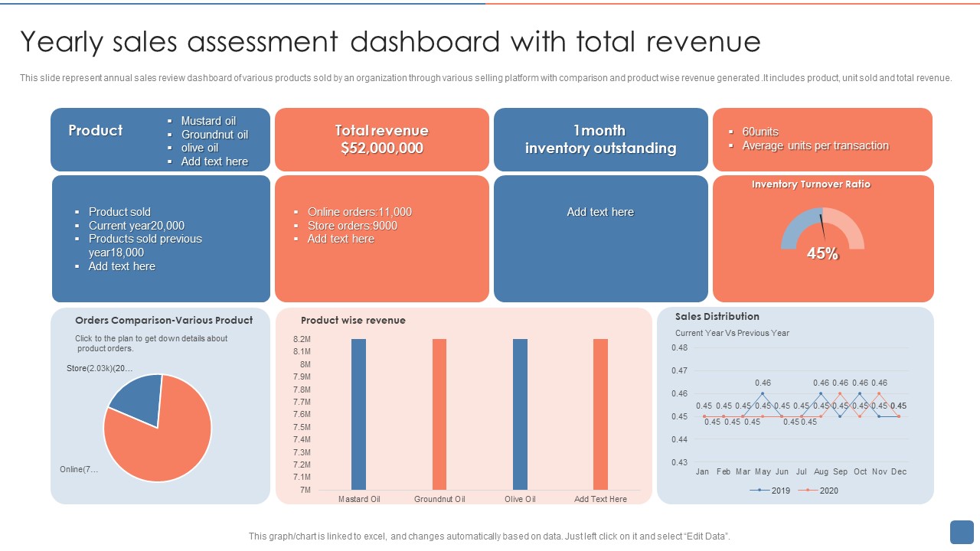Select the inventory turnover gauge chart
The image size is (980, 551).
click(x=822, y=228)
